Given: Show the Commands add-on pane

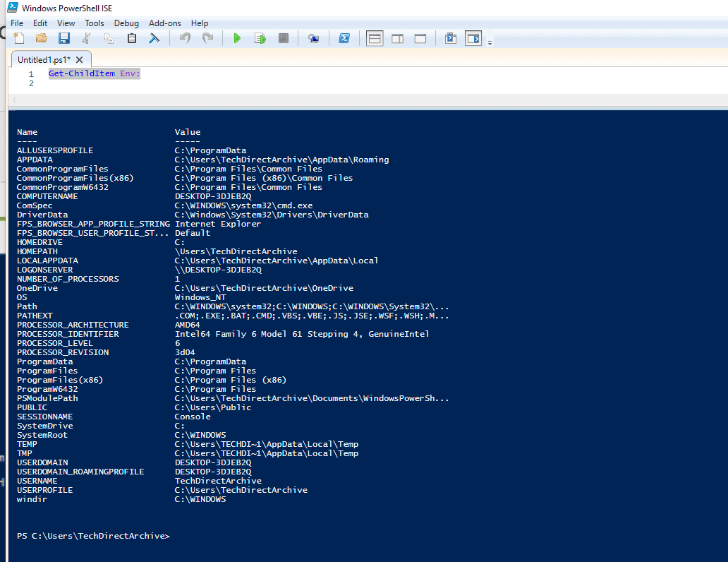Looking at the screenshot, I should click(x=473, y=38).
